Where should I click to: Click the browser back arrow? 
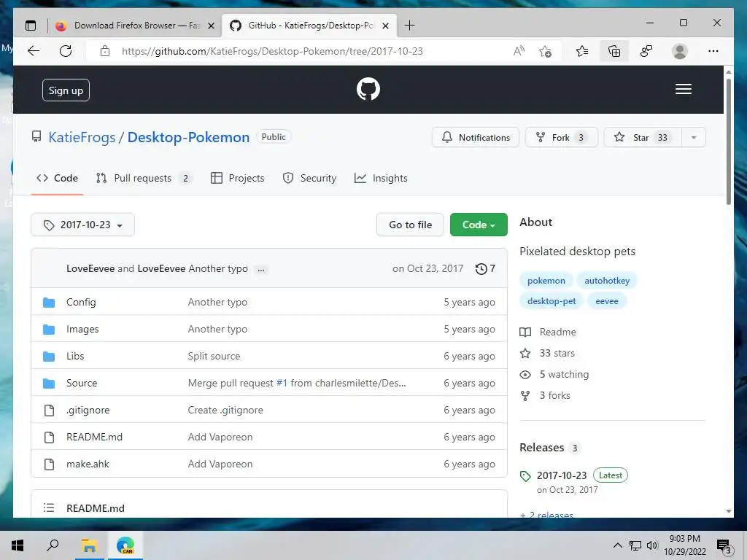click(34, 51)
